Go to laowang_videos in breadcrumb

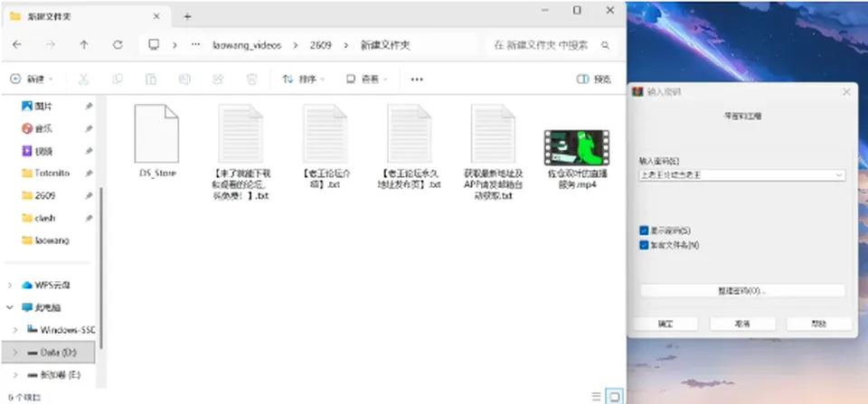(x=247, y=45)
